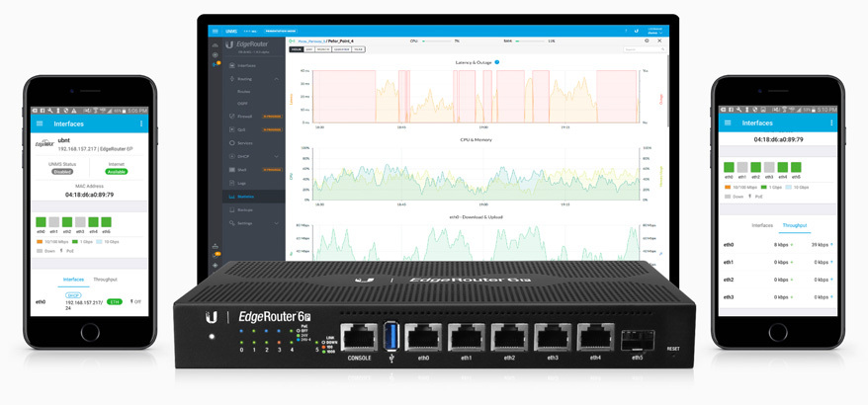This screenshot has width=868, height=405.
Task: Select eth2 throughput row on right phone
Action: click(778, 280)
